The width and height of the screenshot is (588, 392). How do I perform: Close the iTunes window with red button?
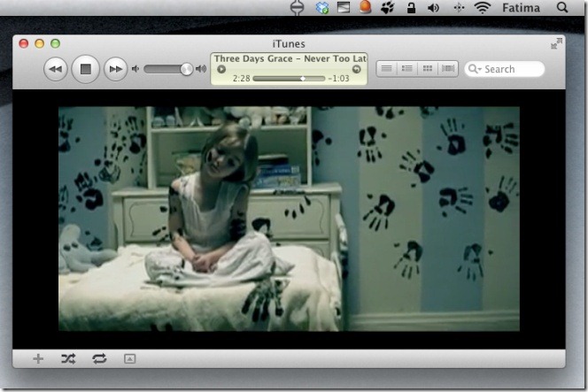pos(24,43)
